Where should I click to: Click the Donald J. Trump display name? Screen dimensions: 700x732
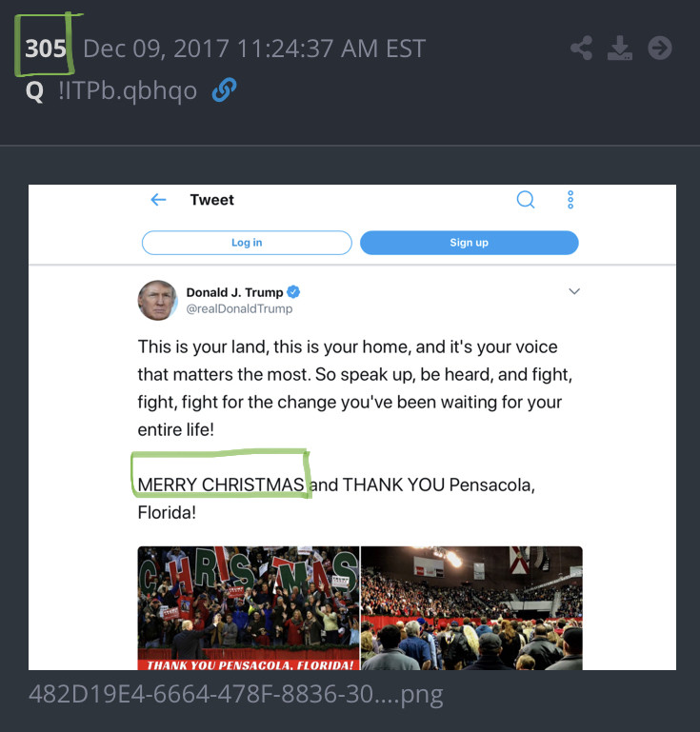coord(234,292)
